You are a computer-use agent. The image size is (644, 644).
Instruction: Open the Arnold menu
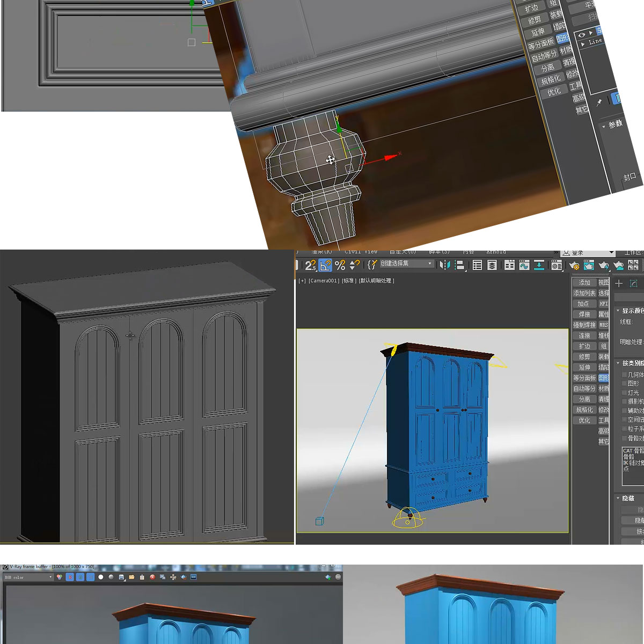point(496,252)
